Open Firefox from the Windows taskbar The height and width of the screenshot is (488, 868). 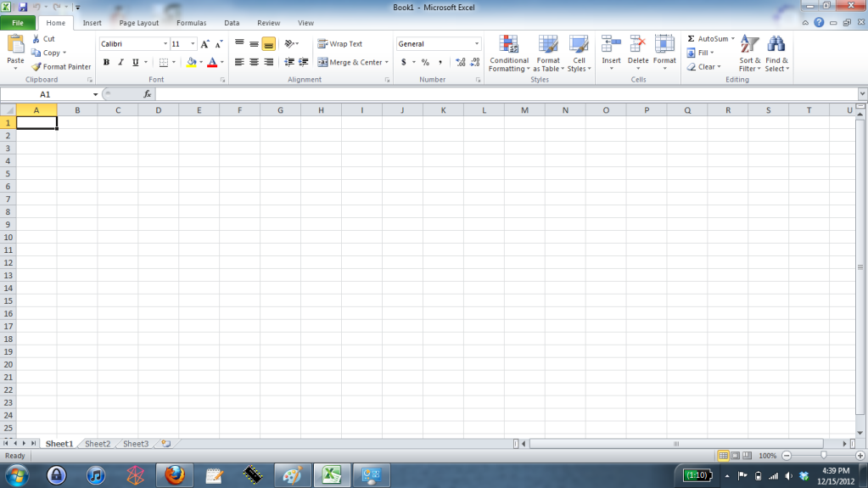tap(175, 475)
